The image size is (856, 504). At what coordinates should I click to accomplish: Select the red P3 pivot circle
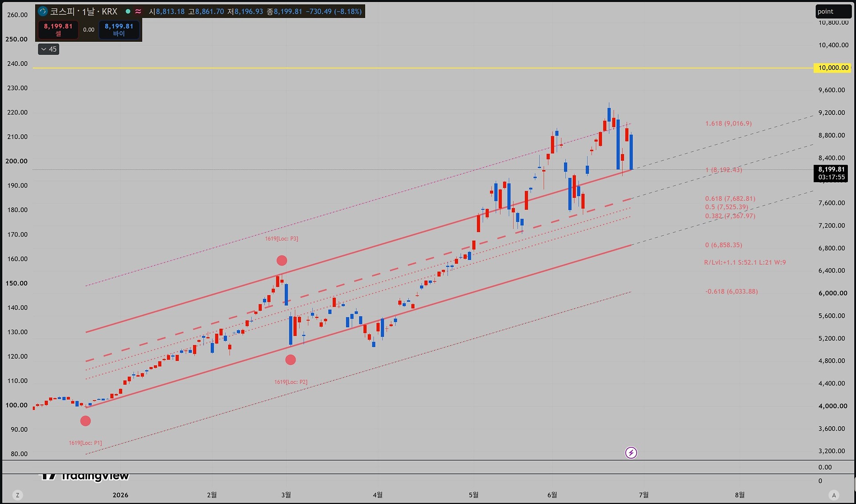[282, 260]
